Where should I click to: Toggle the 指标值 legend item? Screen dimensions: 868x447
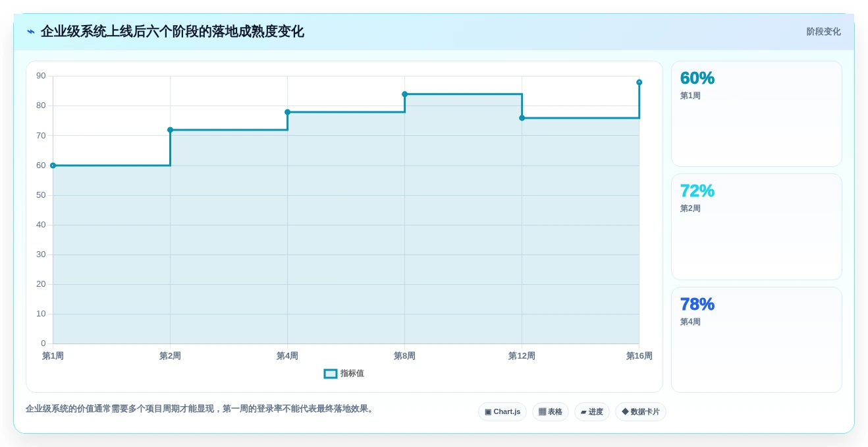coord(344,373)
